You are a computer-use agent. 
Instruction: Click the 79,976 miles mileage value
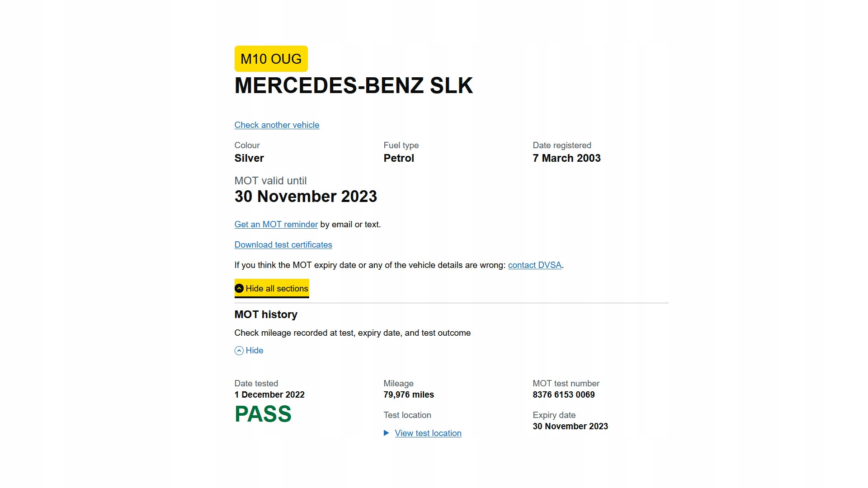pos(408,394)
